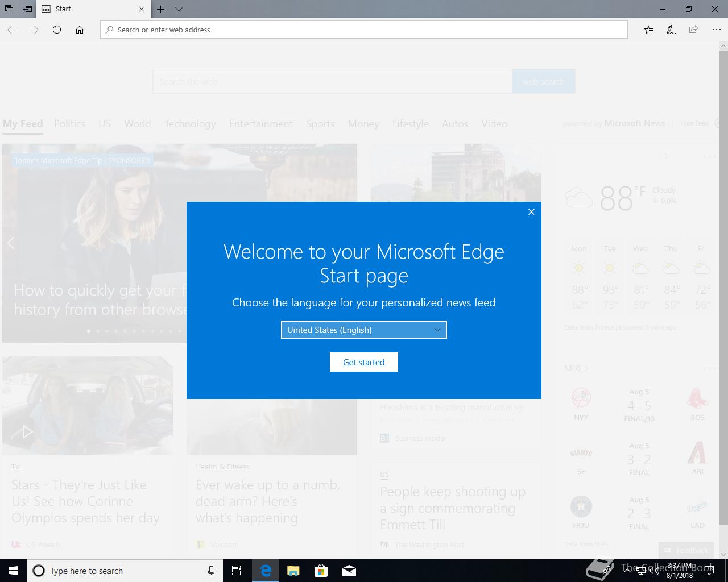Open the Action Center notifications icon
Viewport: 728px width, 582px height.
pos(709,571)
